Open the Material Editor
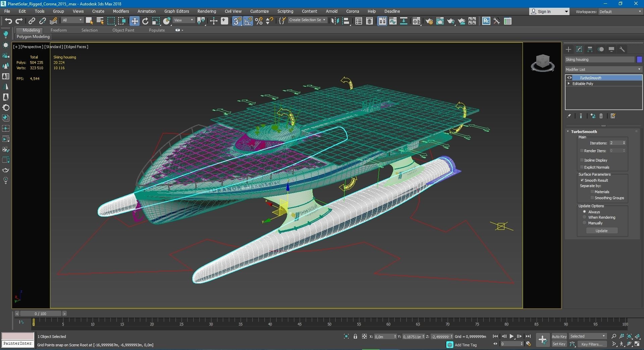 416,21
